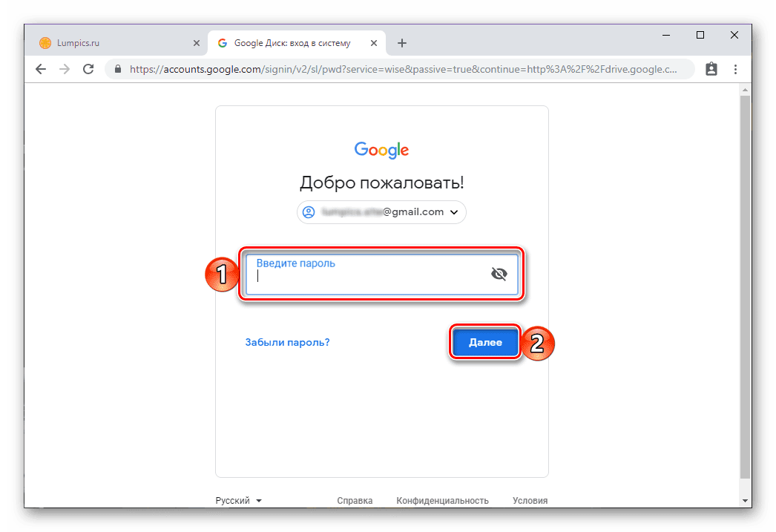776x532 pixels.
Task: Close the browser window
Action: pos(734,35)
